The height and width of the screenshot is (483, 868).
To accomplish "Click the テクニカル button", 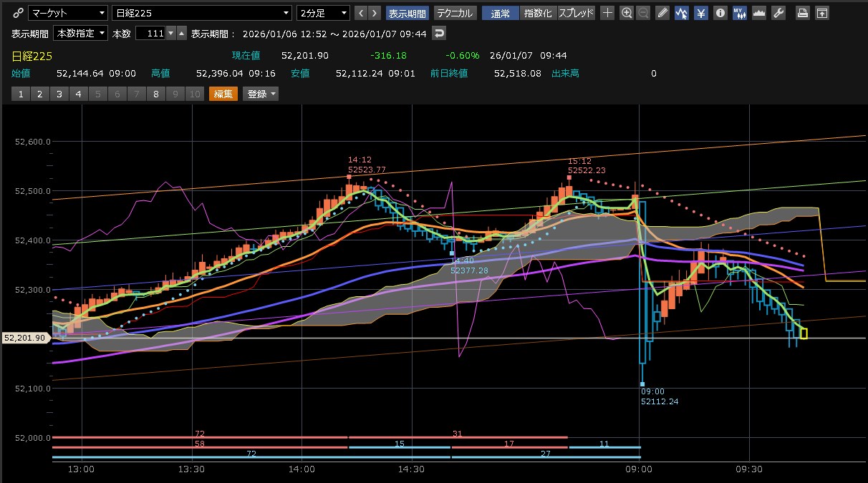I will tap(454, 13).
